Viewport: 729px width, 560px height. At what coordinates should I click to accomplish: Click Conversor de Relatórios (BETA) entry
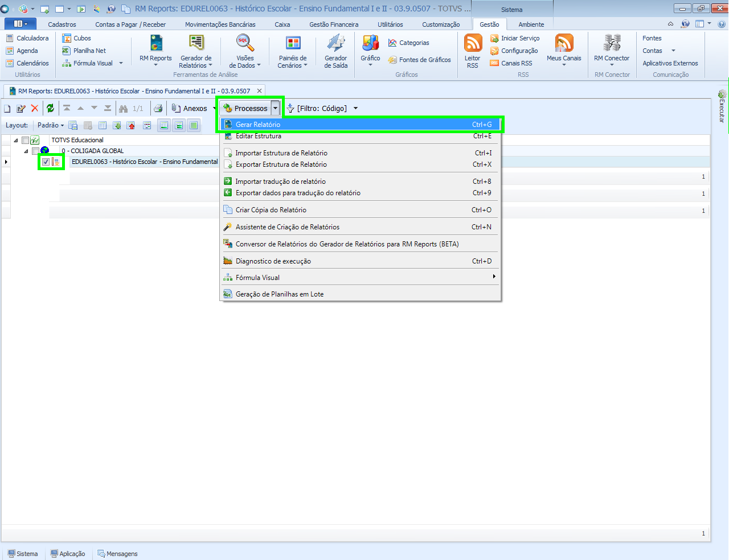pos(360,244)
